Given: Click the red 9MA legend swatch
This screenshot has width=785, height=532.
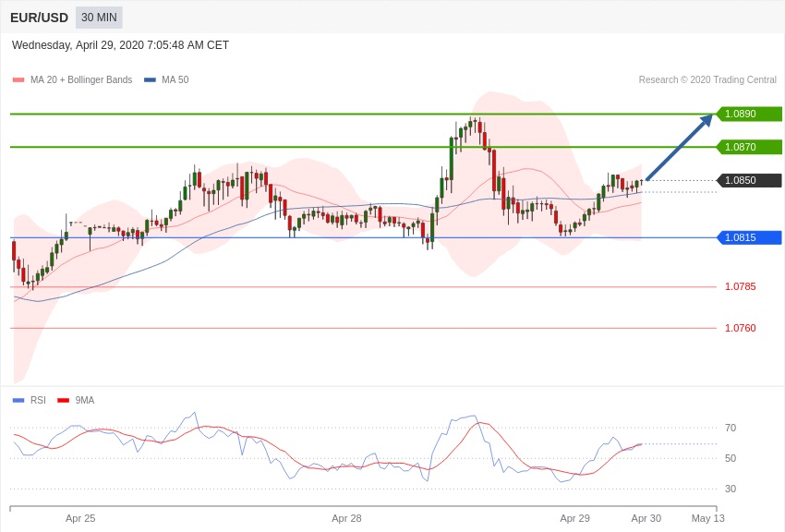Looking at the screenshot, I should (63, 400).
